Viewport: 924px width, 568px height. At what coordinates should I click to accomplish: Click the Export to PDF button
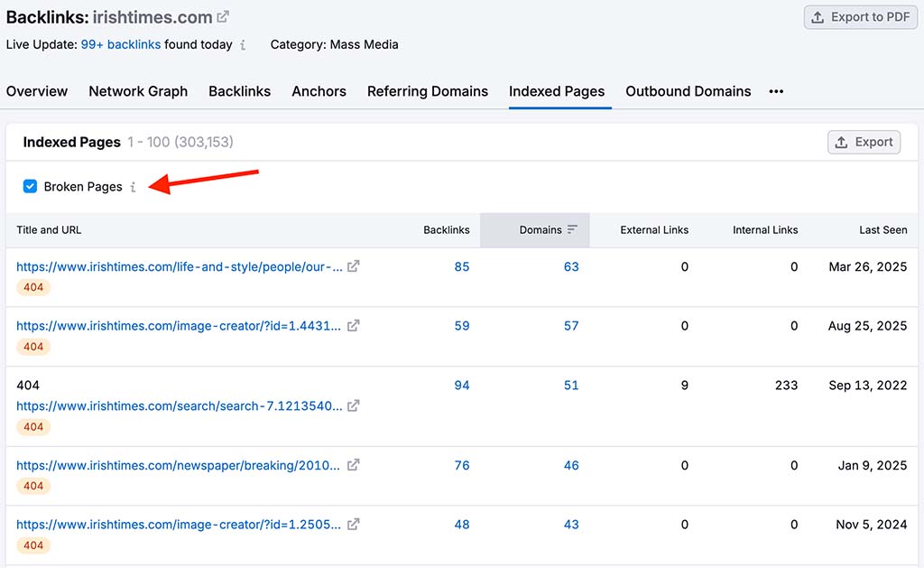(861, 17)
